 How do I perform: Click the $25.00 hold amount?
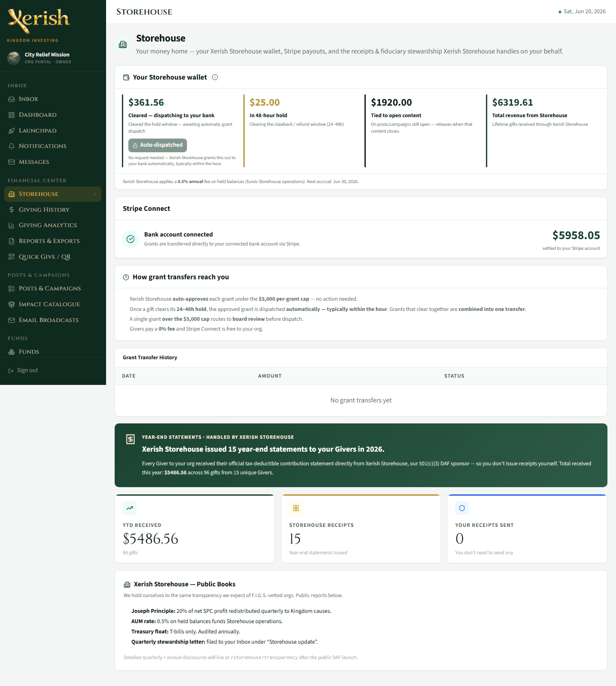pos(265,103)
